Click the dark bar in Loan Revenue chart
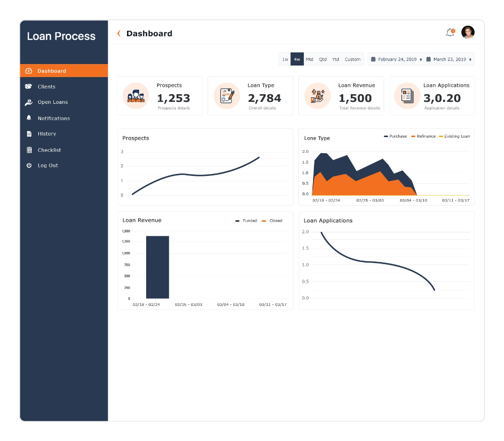Image resolution: width=504 pixels, height=441 pixels. pyautogui.click(x=157, y=267)
